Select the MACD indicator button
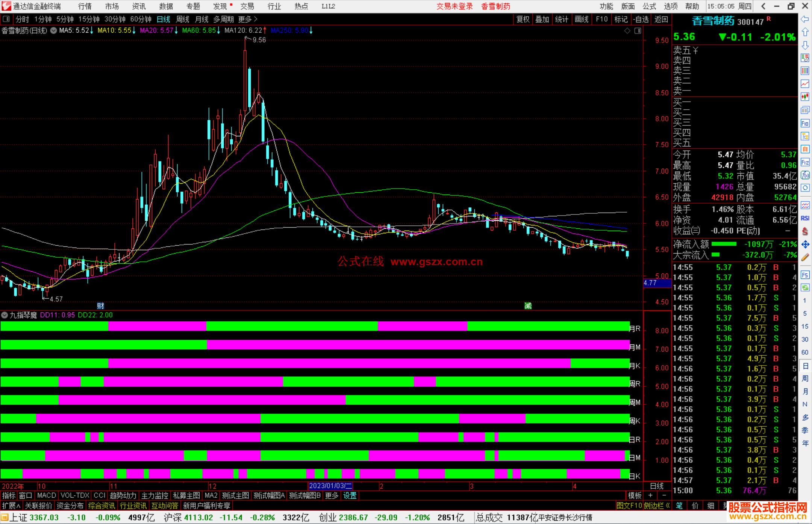The image size is (812, 524). tap(46, 495)
